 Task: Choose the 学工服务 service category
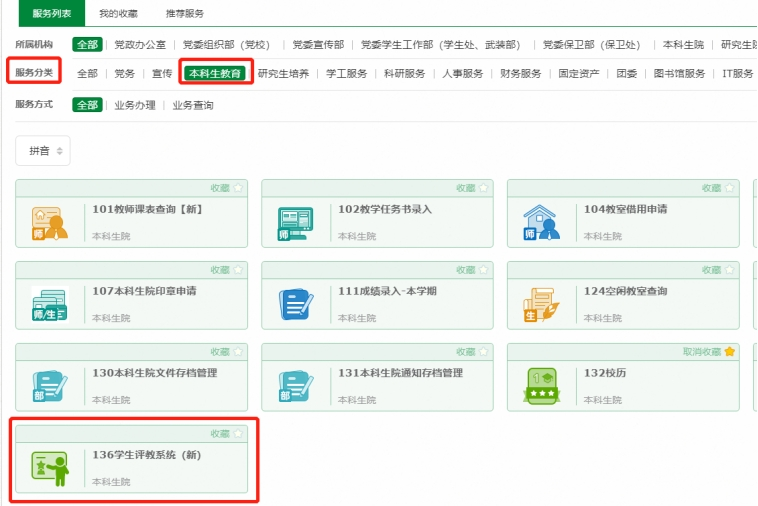(x=347, y=73)
